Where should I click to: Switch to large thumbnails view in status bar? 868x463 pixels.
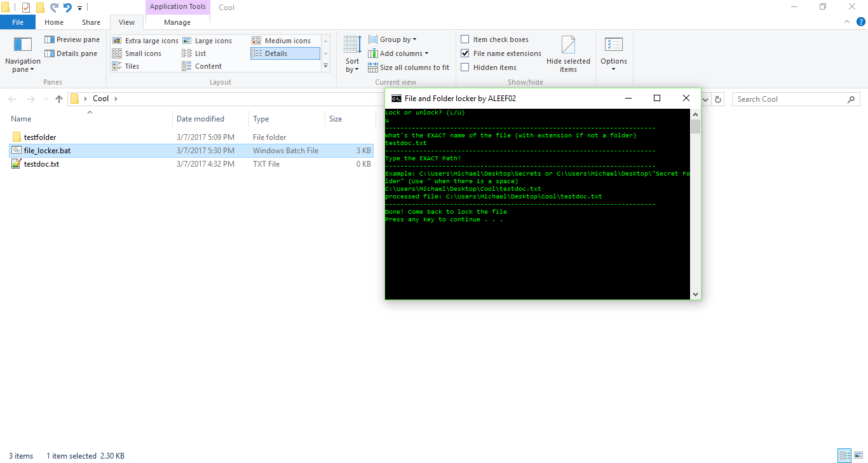[858, 455]
